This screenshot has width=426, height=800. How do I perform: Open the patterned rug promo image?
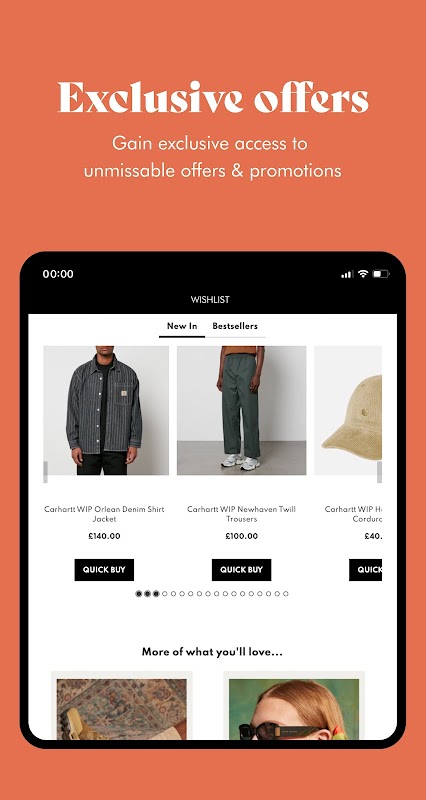(x=121, y=708)
